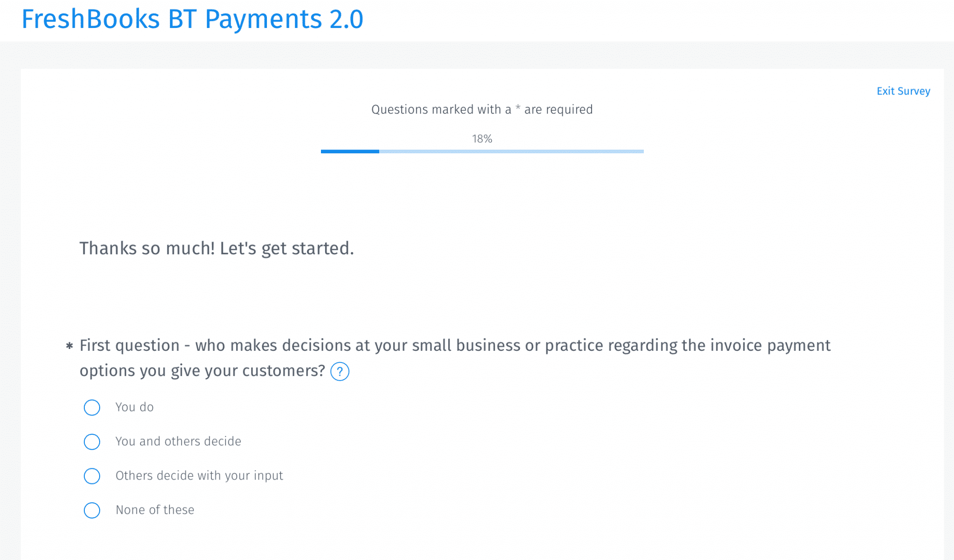Click the "You do" answer label text
This screenshot has height=560, width=954.
click(x=135, y=407)
